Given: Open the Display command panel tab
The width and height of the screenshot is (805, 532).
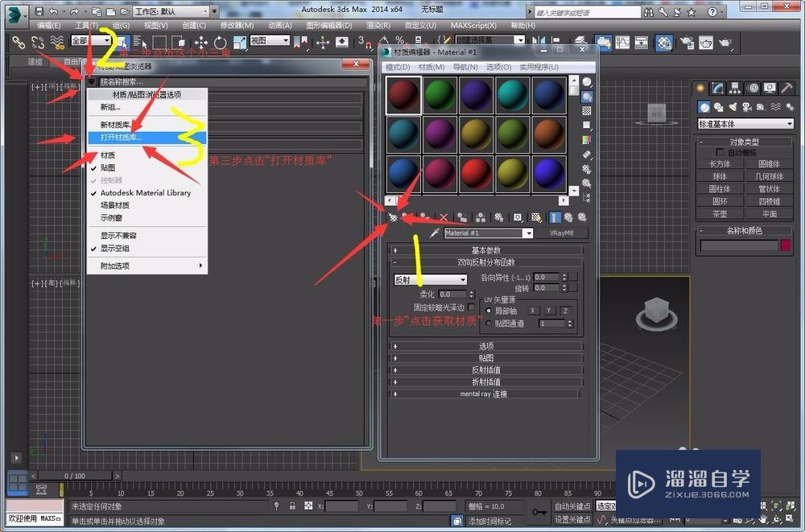Looking at the screenshot, I should click(x=769, y=88).
